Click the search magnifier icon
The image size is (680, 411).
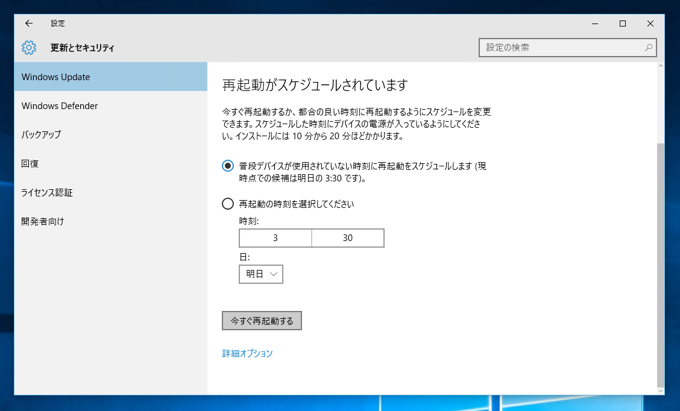tap(648, 48)
